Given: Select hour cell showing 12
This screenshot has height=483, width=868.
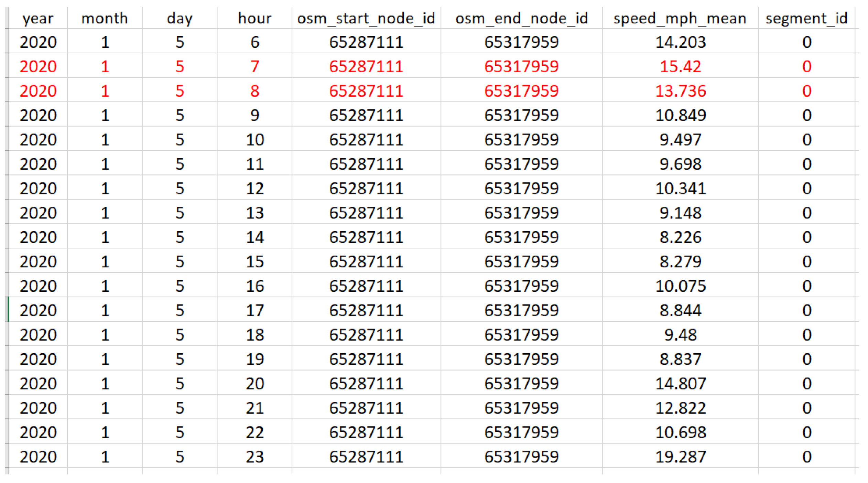Looking at the screenshot, I should pyautogui.click(x=254, y=188).
